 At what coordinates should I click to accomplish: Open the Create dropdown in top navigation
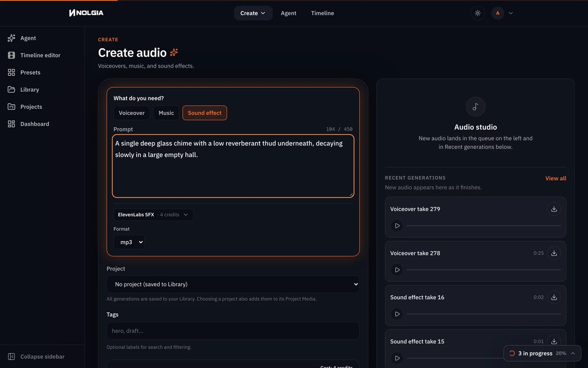click(253, 13)
